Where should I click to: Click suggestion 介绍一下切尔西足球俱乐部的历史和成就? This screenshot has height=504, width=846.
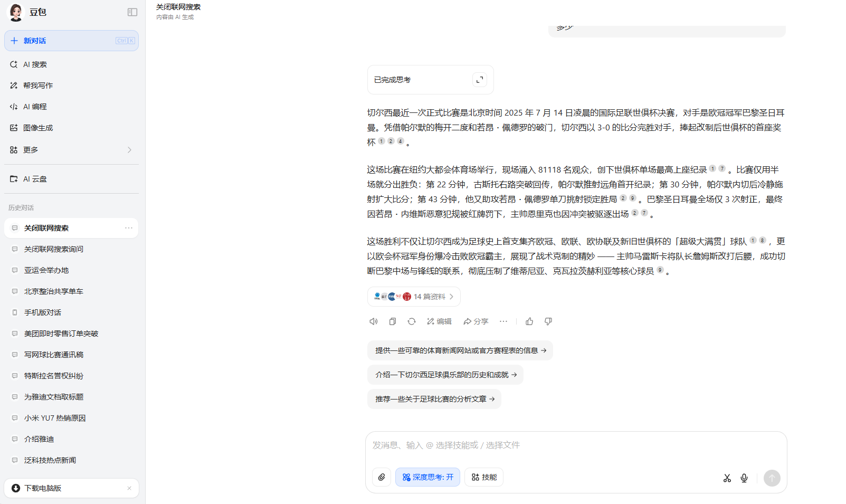(x=445, y=375)
